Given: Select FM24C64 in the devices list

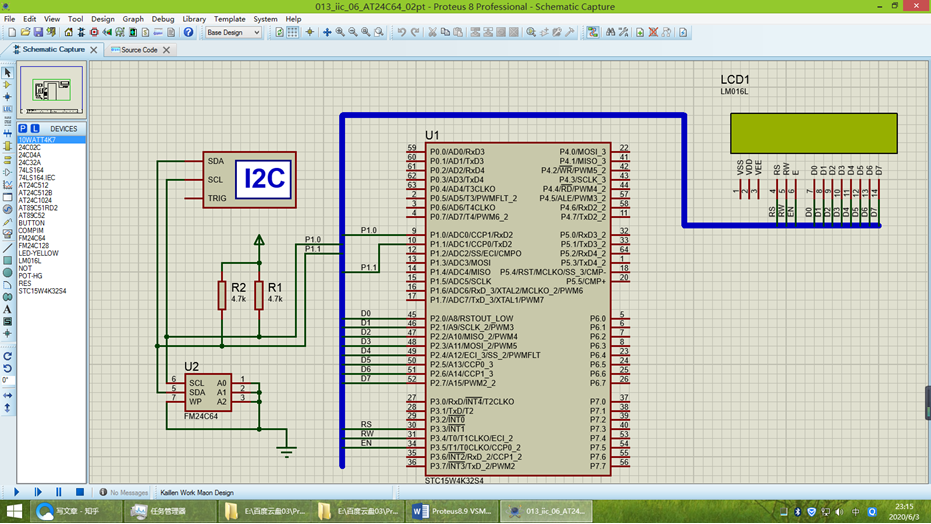Looking at the screenshot, I should click(x=33, y=238).
